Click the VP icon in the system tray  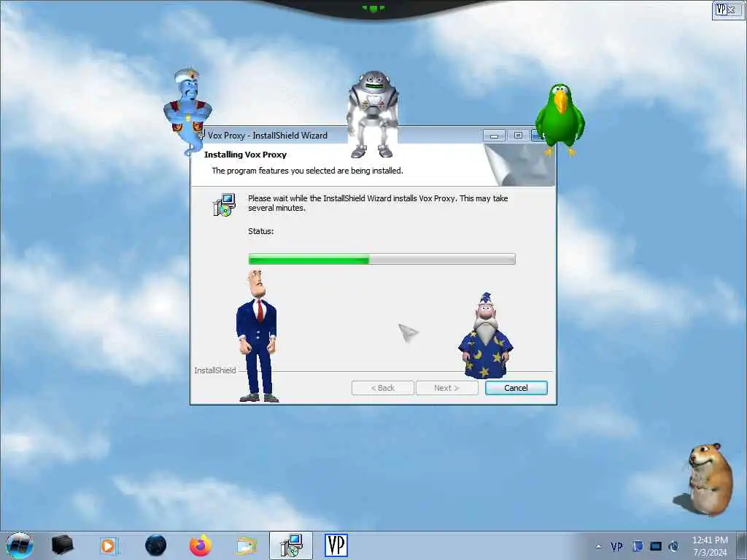[x=616, y=547]
